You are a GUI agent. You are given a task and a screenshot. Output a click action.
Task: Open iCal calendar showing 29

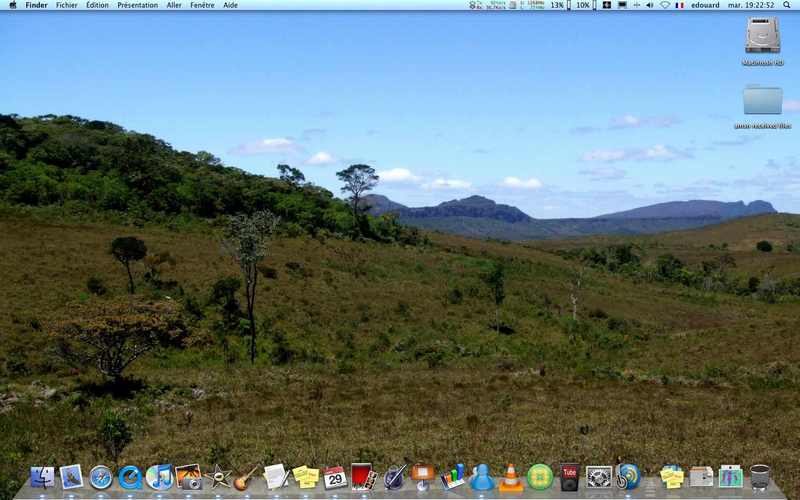click(x=335, y=478)
